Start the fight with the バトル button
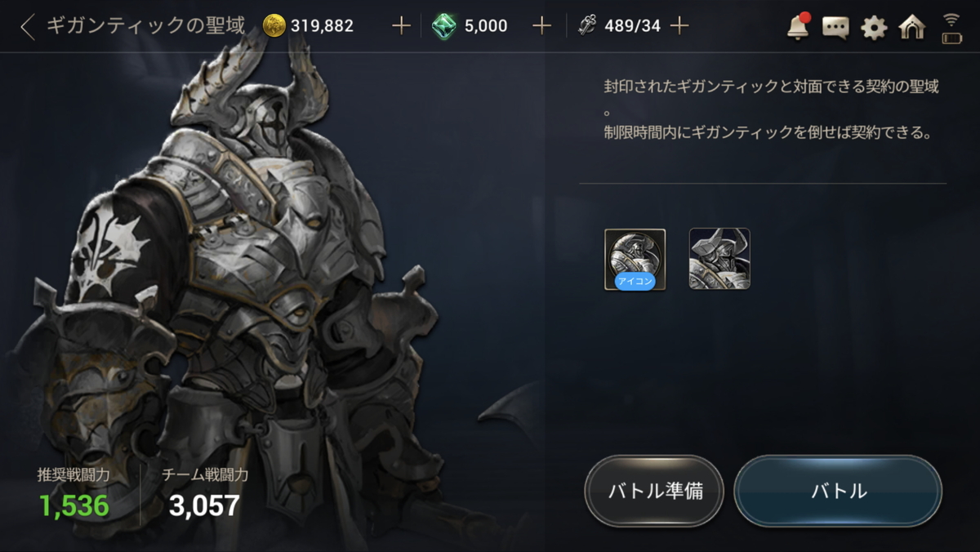 [838, 492]
